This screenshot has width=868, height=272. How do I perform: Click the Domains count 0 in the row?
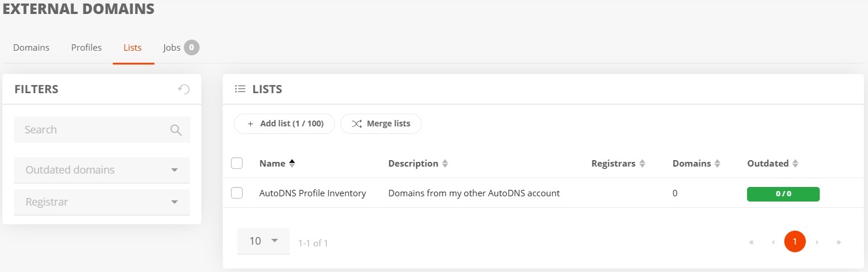pos(675,193)
